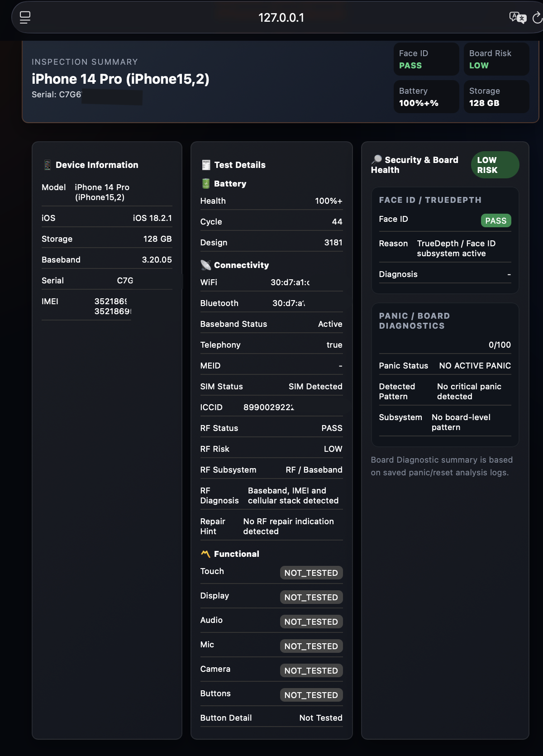Viewport: 543px width, 756px height.
Task: Click the Battery 100%+% summary tile
Action: pyautogui.click(x=426, y=97)
